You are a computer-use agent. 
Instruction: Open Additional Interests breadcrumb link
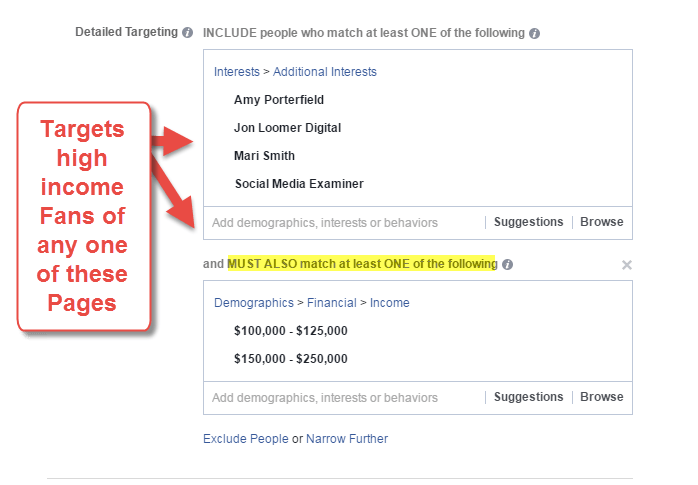pyautogui.click(x=325, y=72)
